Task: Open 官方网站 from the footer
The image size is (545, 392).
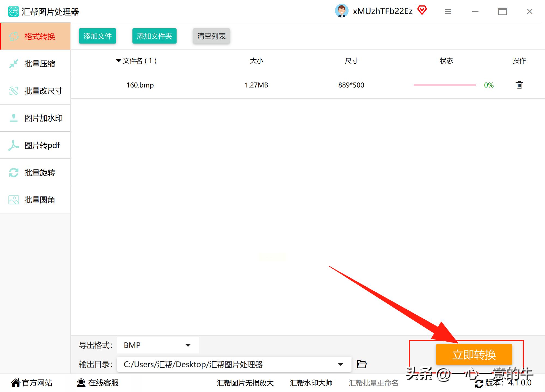Action: (x=33, y=383)
